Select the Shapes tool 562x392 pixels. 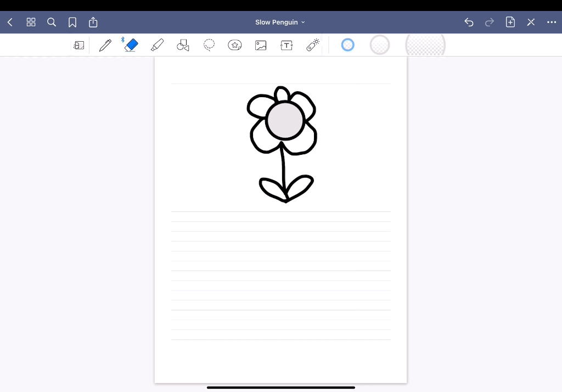point(183,45)
